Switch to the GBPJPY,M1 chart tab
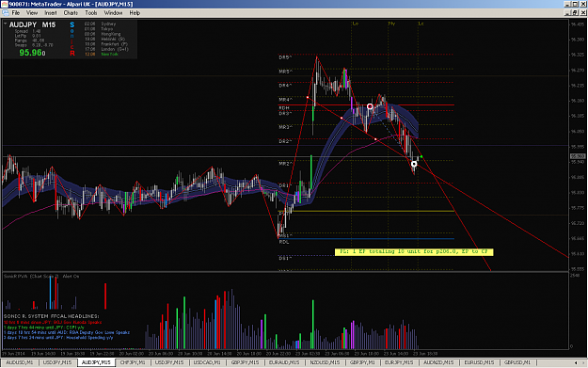The width and height of the screenshot is (588, 368). click(x=362, y=362)
